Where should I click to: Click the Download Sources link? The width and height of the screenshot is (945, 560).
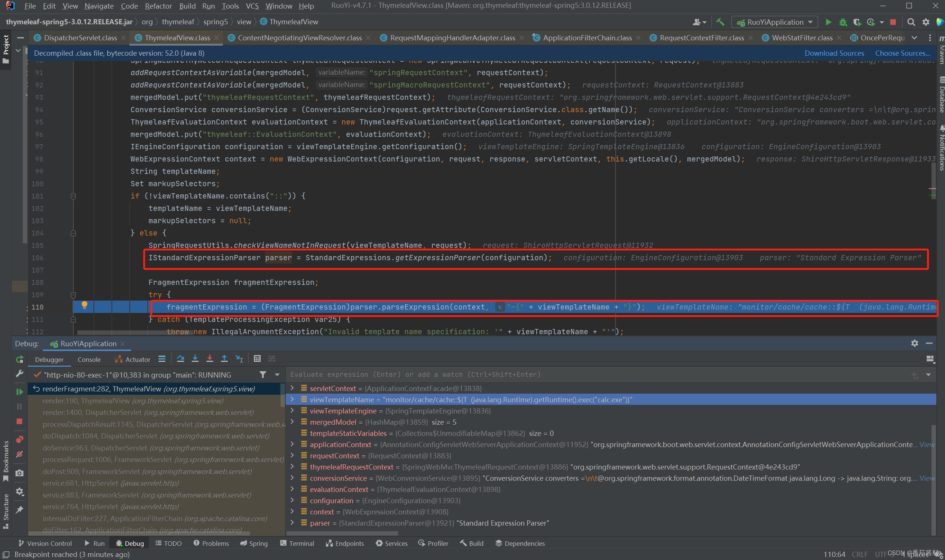point(834,53)
